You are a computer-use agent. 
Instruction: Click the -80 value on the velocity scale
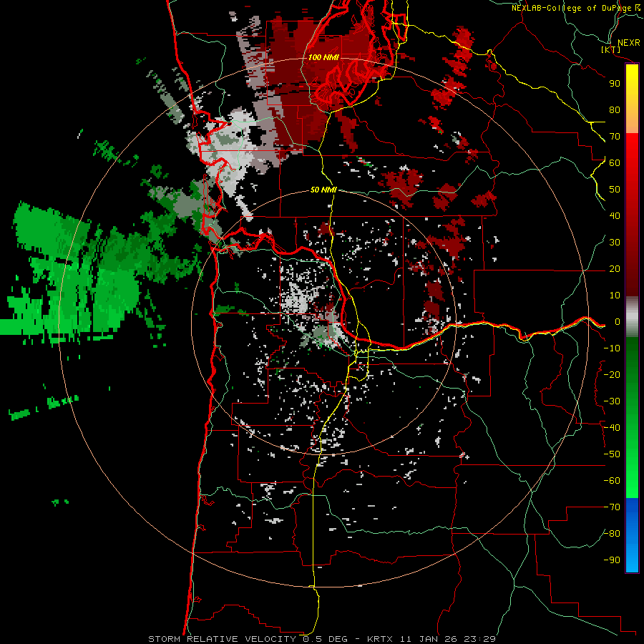click(x=612, y=534)
